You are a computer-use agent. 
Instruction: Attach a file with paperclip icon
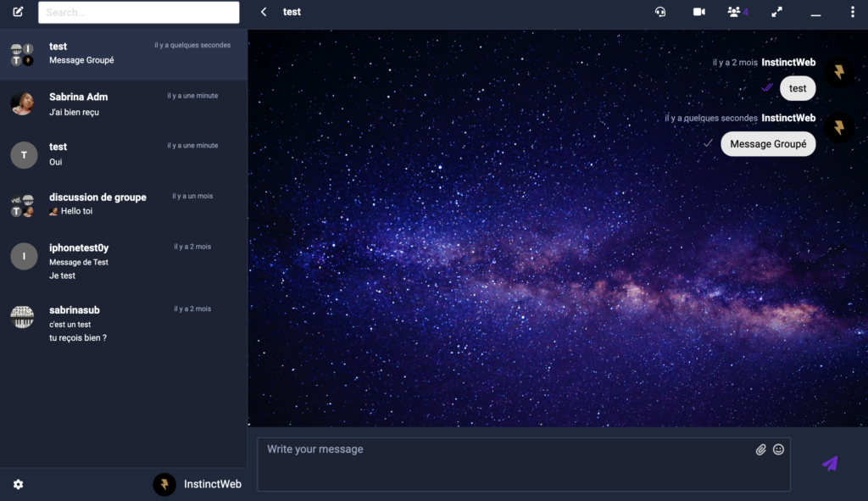coord(760,449)
